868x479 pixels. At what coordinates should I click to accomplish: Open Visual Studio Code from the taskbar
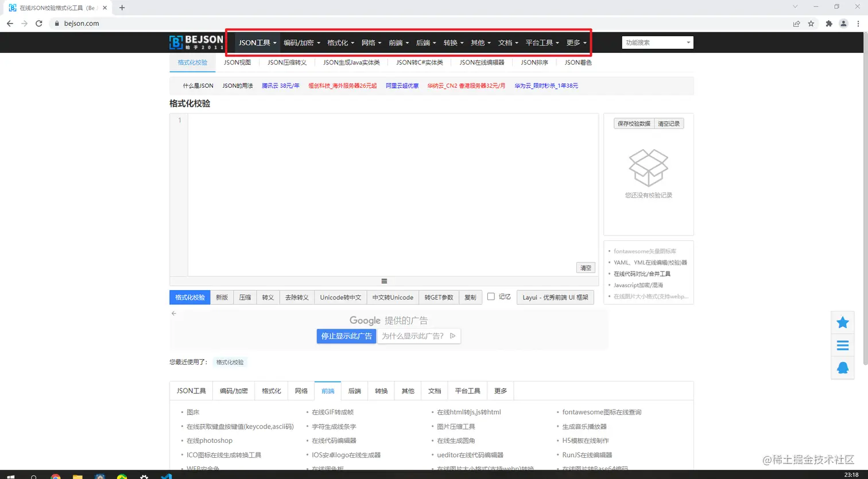pyautogui.click(x=166, y=476)
